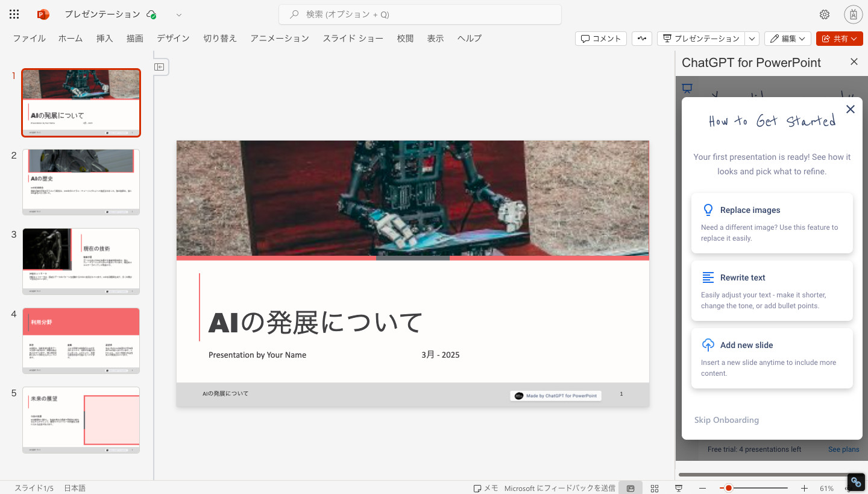
Task: Click Microsoft にフィードバックを送信
Action: (559, 488)
